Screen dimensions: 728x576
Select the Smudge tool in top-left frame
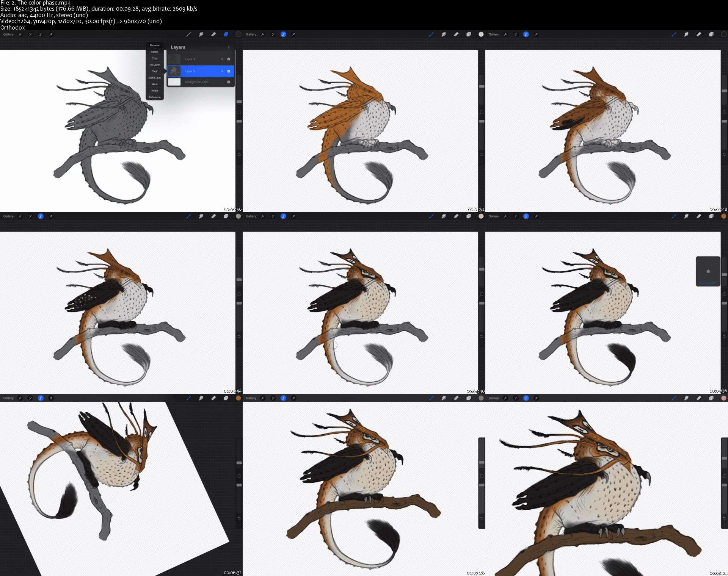click(x=201, y=34)
